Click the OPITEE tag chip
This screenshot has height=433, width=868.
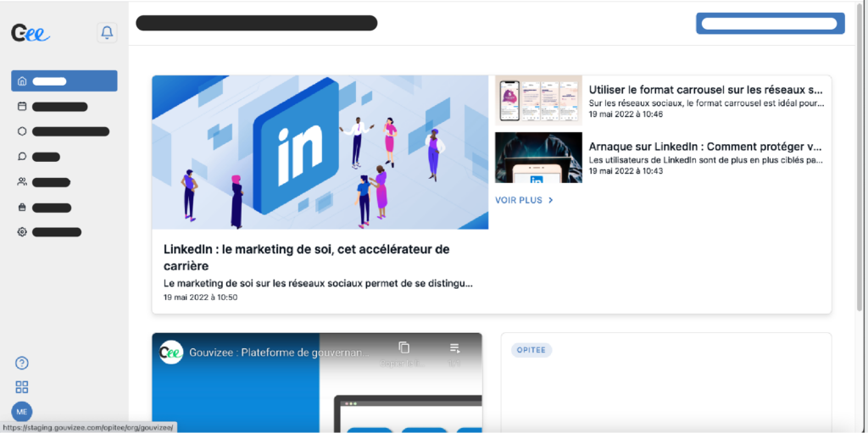(x=531, y=350)
